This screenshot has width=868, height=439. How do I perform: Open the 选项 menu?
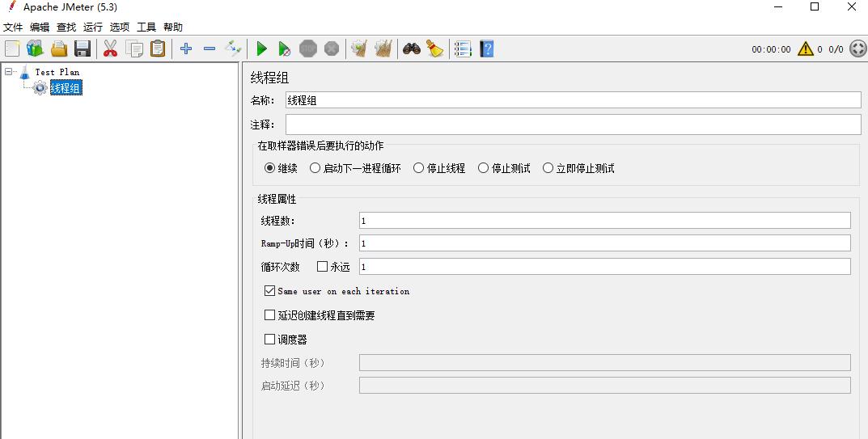(x=120, y=27)
